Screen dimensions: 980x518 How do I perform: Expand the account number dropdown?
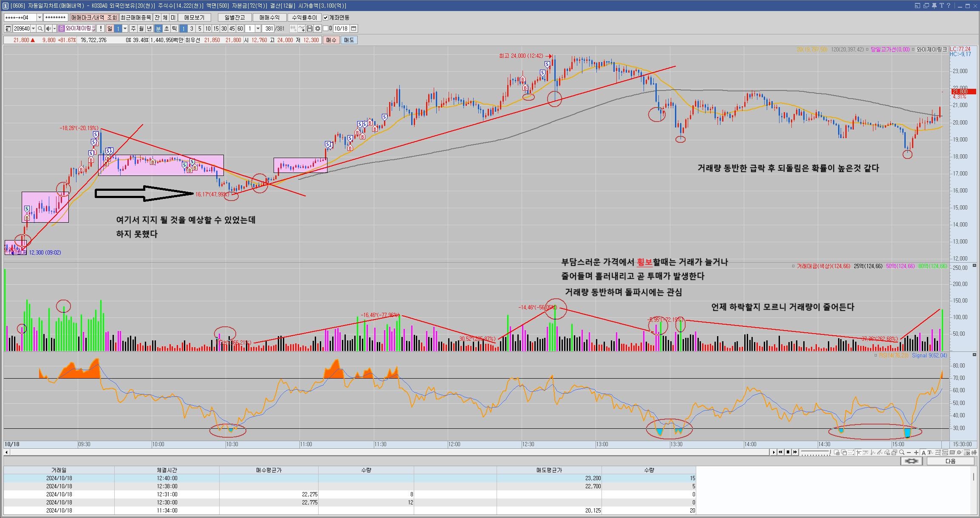40,17
